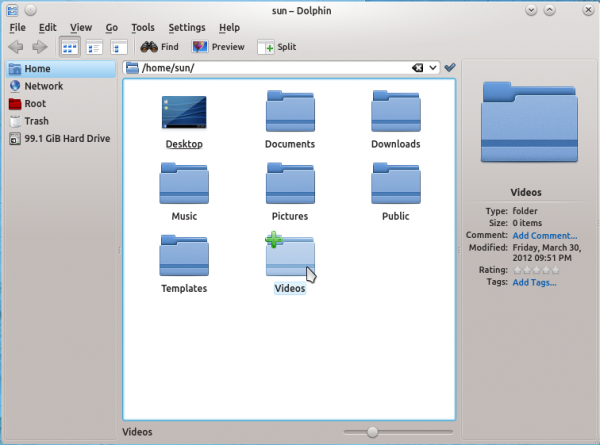Image resolution: width=600 pixels, height=445 pixels.
Task: Select the Downloads folder icon
Action: click(396, 111)
